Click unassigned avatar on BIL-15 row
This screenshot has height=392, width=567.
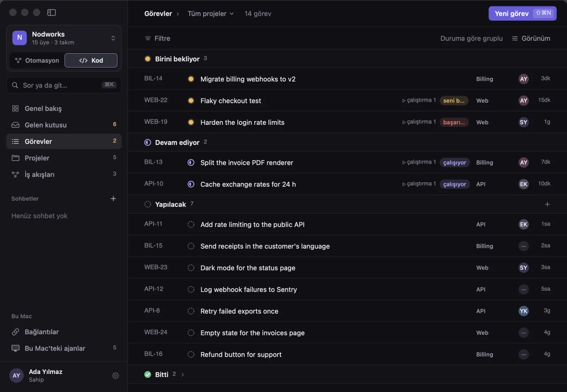pos(523,246)
